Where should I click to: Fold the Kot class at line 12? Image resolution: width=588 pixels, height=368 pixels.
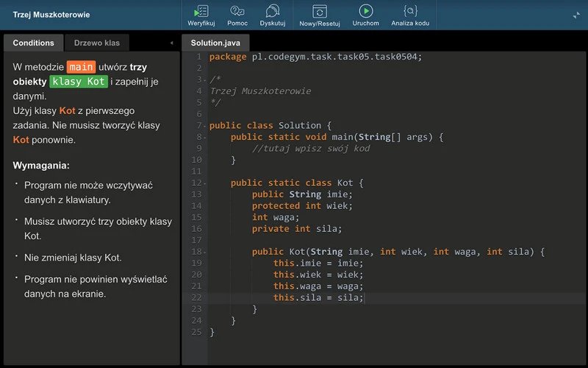[x=205, y=183]
